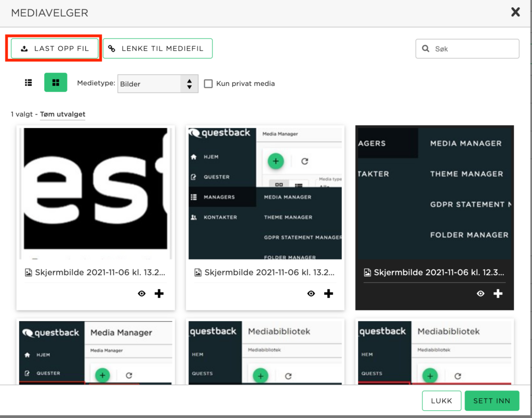This screenshot has width=532, height=418.
Task: Insert selected media with SETT INN
Action: (x=492, y=401)
